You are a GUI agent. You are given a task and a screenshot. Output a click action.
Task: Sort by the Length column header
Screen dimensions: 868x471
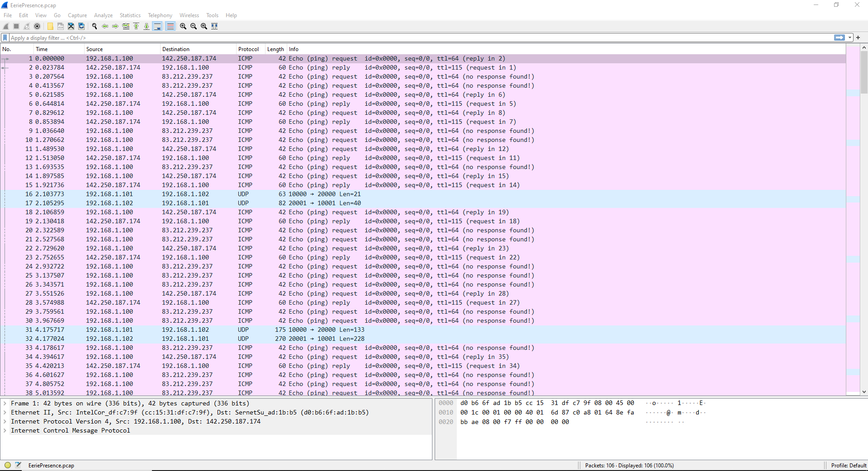276,49
